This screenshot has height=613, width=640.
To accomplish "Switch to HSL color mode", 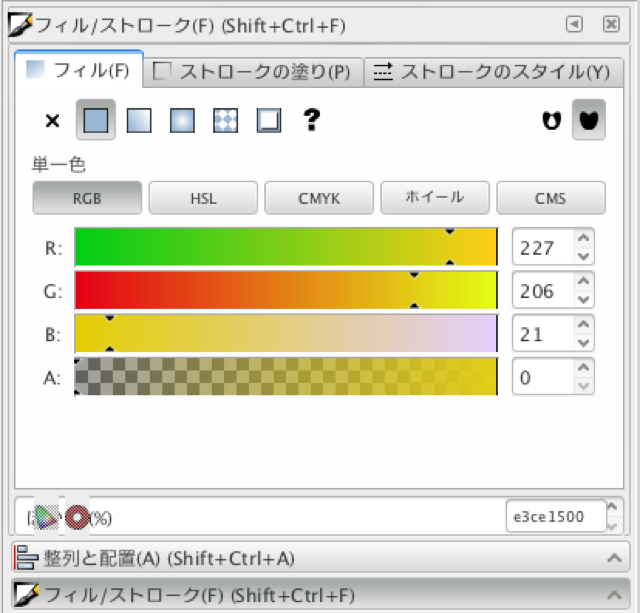I will tap(203, 198).
